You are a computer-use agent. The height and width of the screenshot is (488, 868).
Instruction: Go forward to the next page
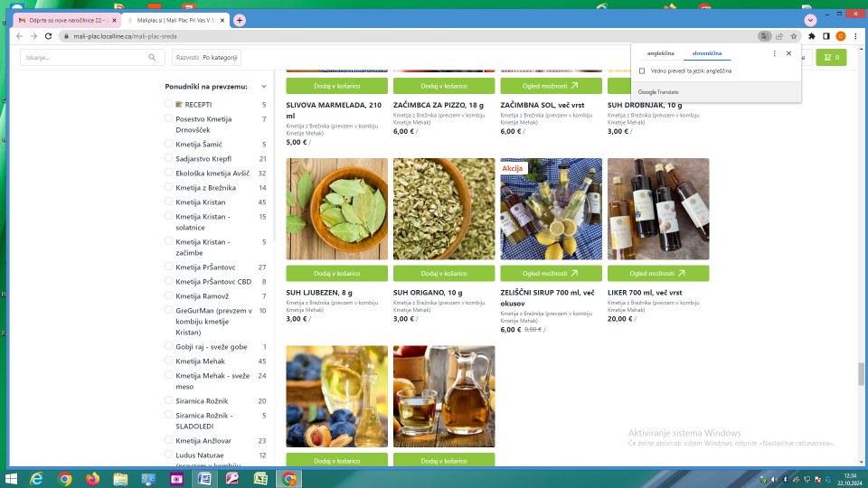[x=33, y=36]
